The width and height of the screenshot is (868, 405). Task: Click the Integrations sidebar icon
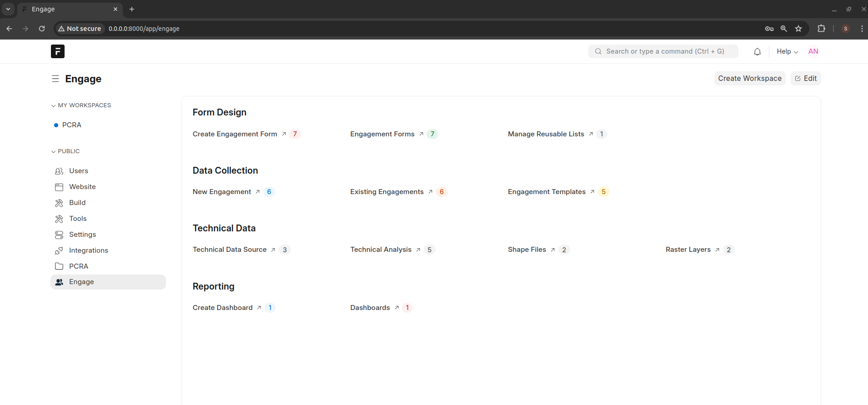point(59,250)
